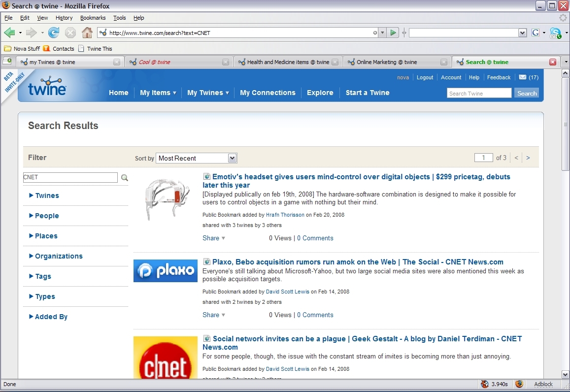Click the green Go arrow beside the URL

393,33
